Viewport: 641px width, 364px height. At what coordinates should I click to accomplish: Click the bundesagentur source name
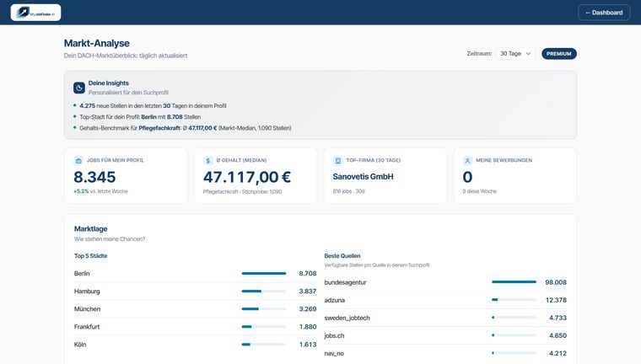click(x=345, y=282)
